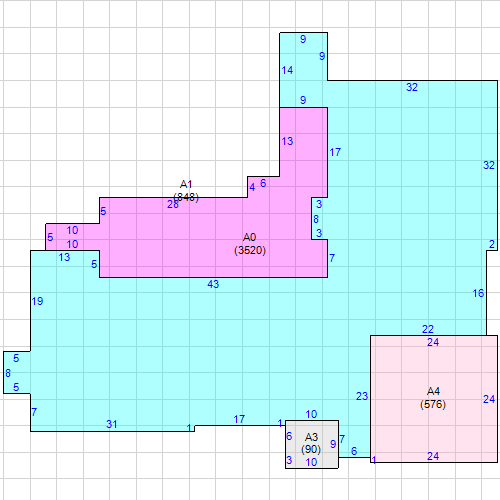The width and height of the screenshot is (500, 500).
Task: Click the 28 dimension label
Action: tap(173, 204)
